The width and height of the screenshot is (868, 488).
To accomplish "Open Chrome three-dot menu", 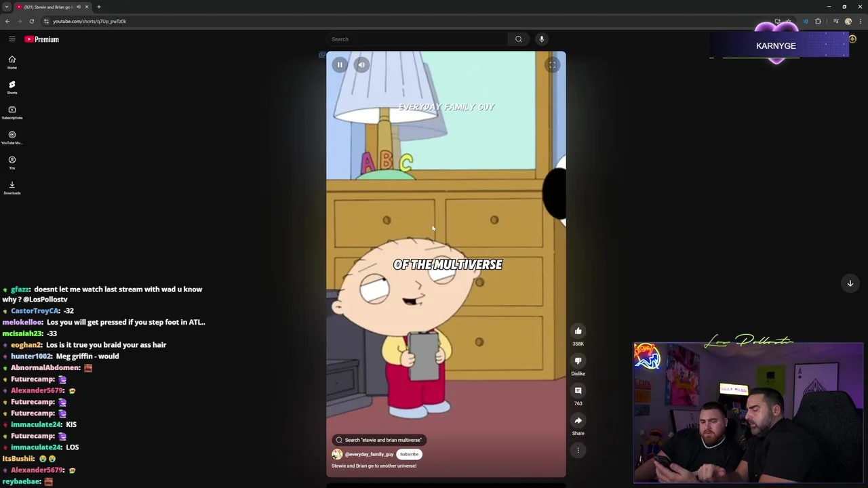I will click(861, 21).
